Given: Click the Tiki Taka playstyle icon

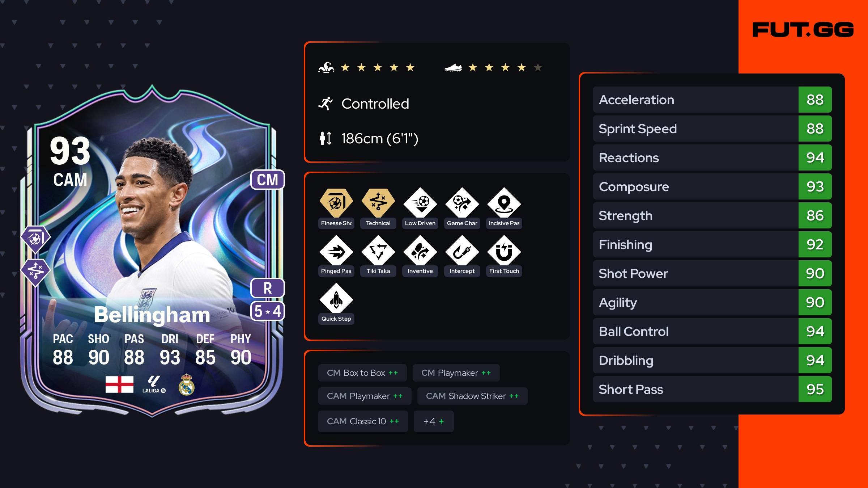Looking at the screenshot, I should click(x=378, y=250).
